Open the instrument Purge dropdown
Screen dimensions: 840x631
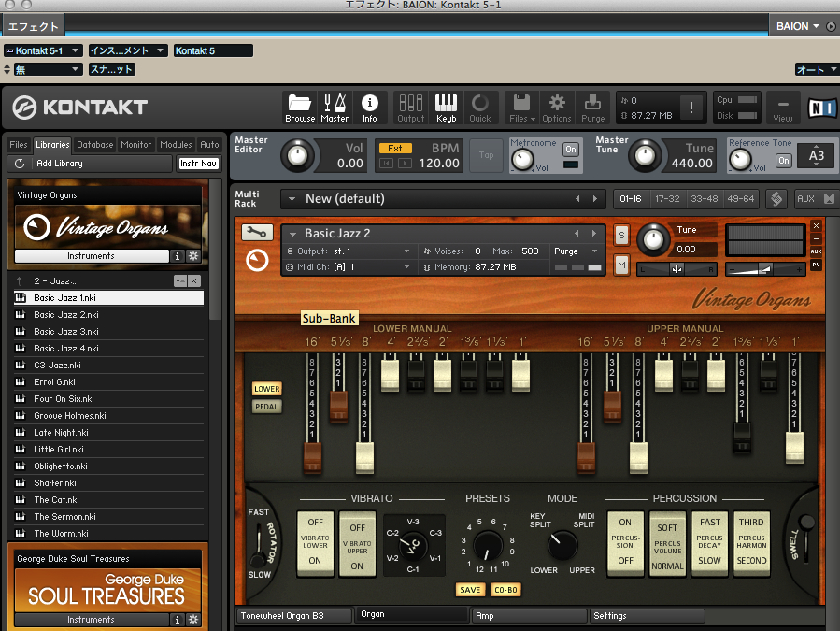tap(576, 251)
